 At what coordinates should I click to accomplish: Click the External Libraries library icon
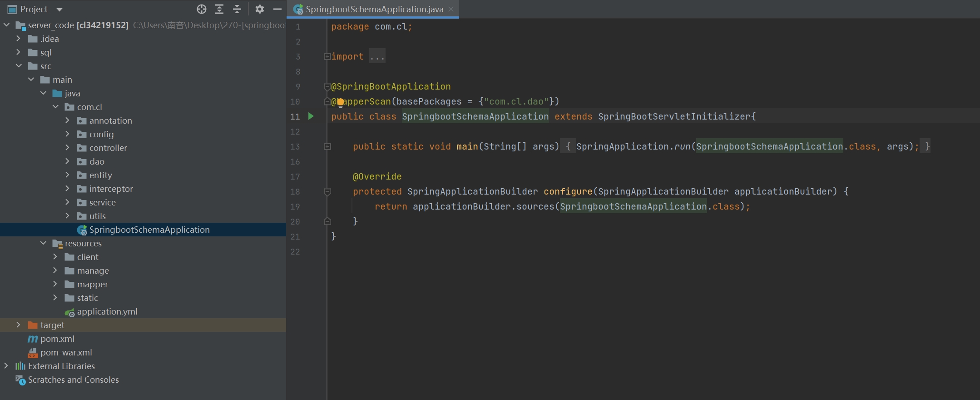20,366
